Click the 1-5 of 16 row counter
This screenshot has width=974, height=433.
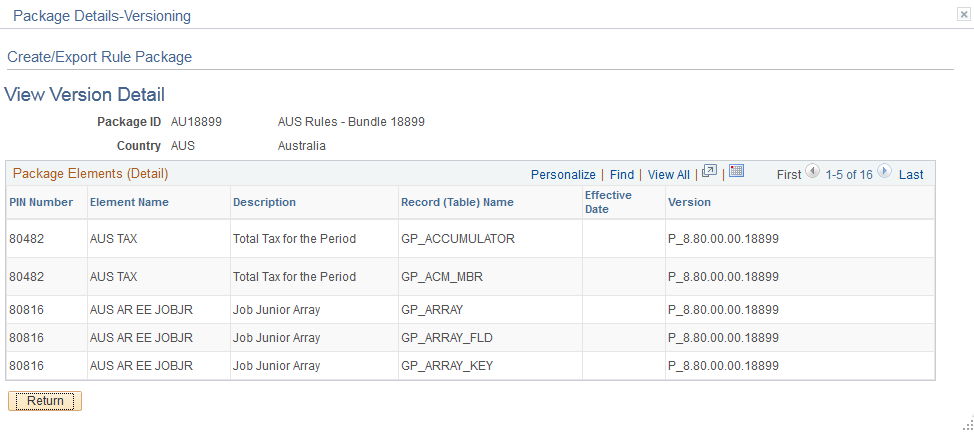click(849, 175)
